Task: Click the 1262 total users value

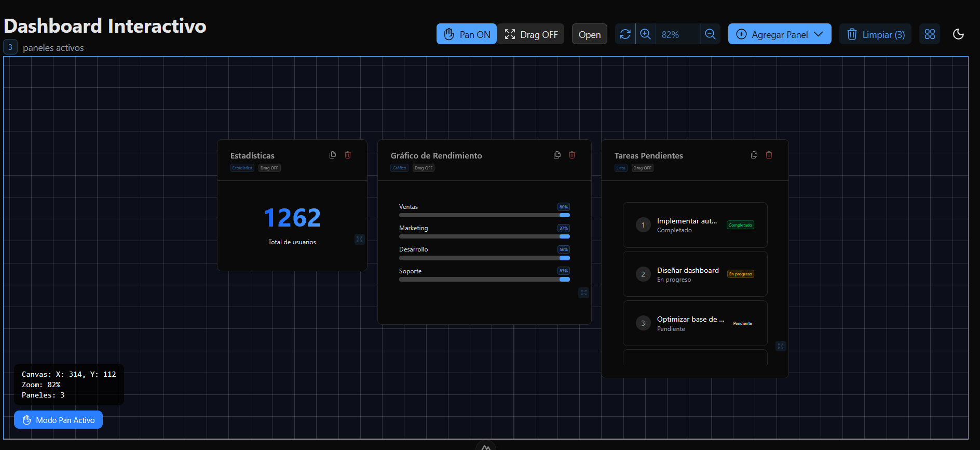Action: click(x=292, y=217)
